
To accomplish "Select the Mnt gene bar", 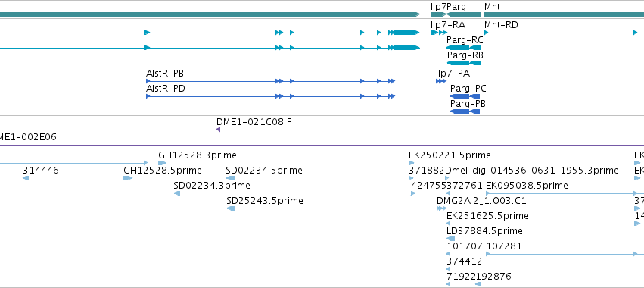I will [564, 14].
